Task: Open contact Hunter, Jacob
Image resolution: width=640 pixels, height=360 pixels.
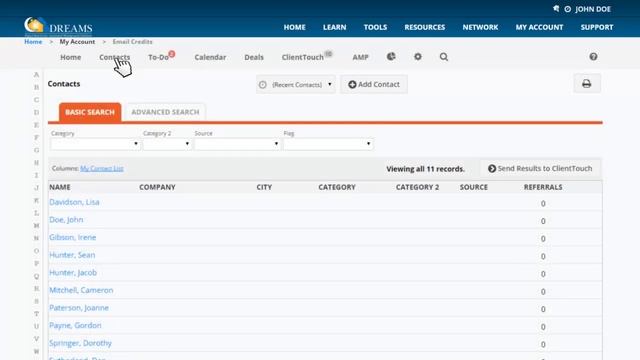Action: tap(73, 272)
